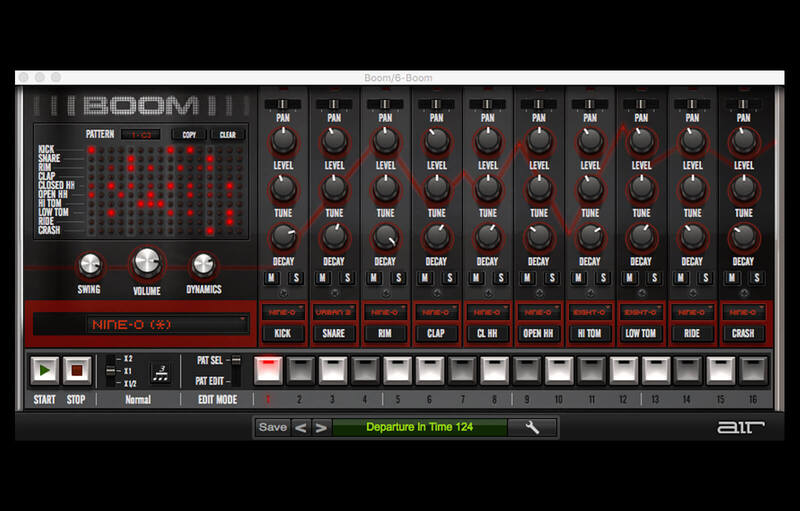Toggle the triplet note mode icon
Screen dimensions: 800x511
point(161,373)
